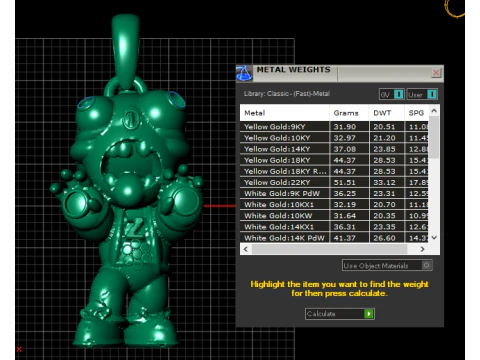Viewport: 480px width, 360px height.
Task: Select the White Gold:9K PdW row
Action: (334, 193)
